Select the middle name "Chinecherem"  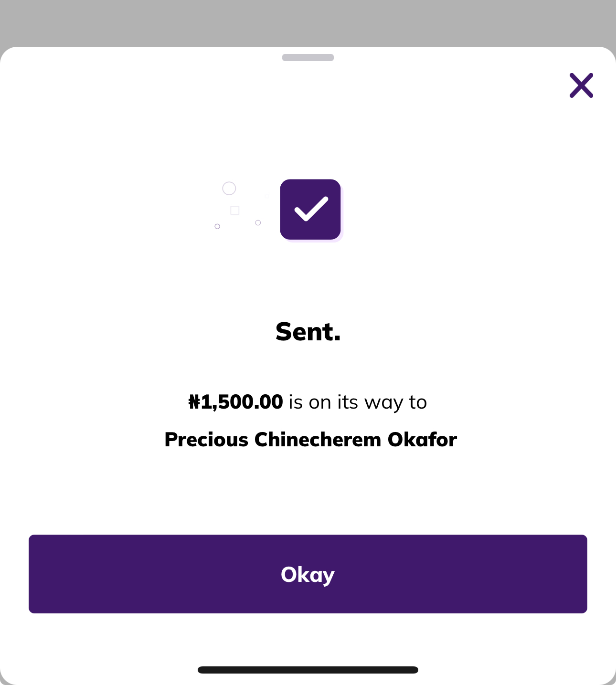pos(318,440)
